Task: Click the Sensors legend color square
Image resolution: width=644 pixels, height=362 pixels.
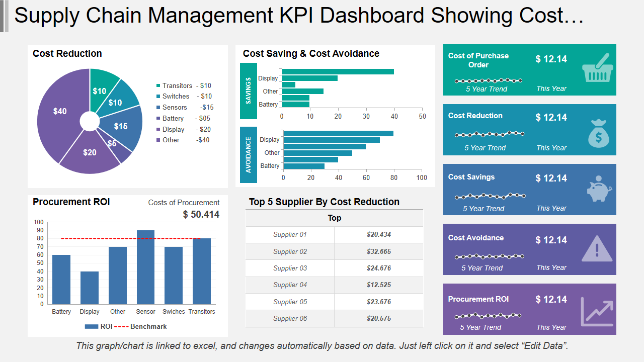Action: [158, 108]
